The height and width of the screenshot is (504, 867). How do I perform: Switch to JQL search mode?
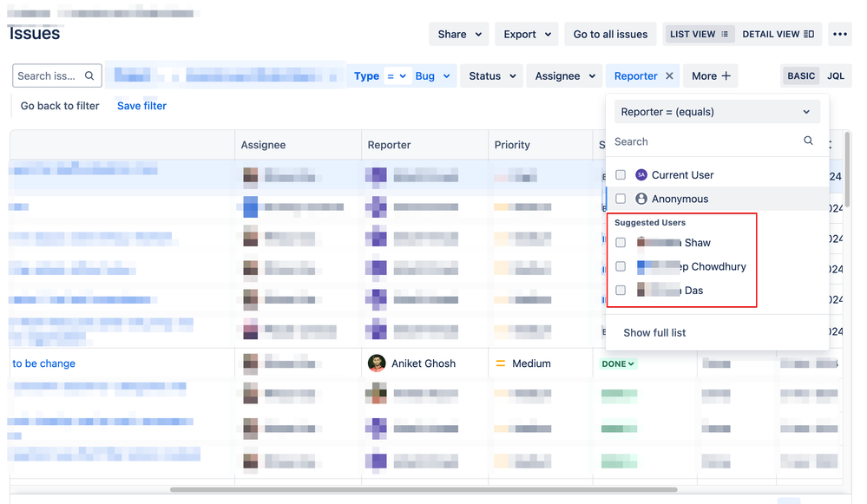pyautogui.click(x=835, y=76)
